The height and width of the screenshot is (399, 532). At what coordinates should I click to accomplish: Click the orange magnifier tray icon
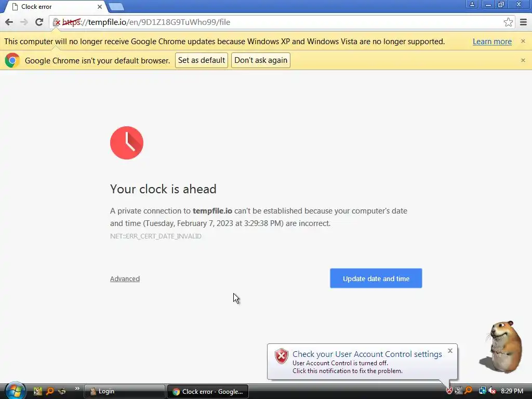point(469,391)
